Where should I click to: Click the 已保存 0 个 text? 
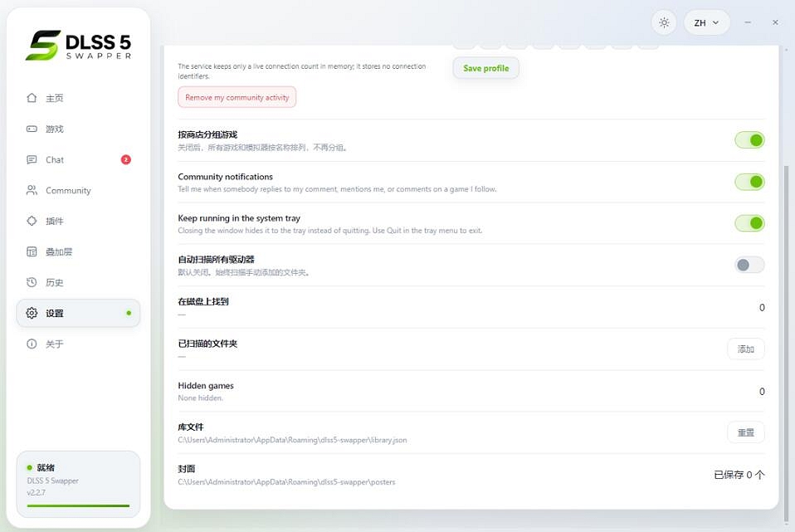coord(739,475)
